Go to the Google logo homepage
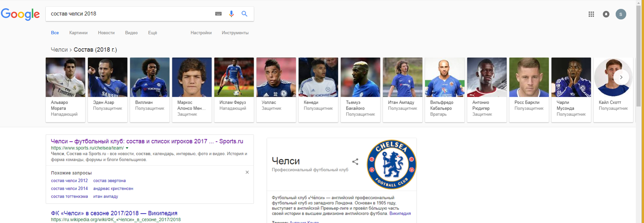Image resolution: width=644 pixels, height=223 pixels. [x=20, y=14]
